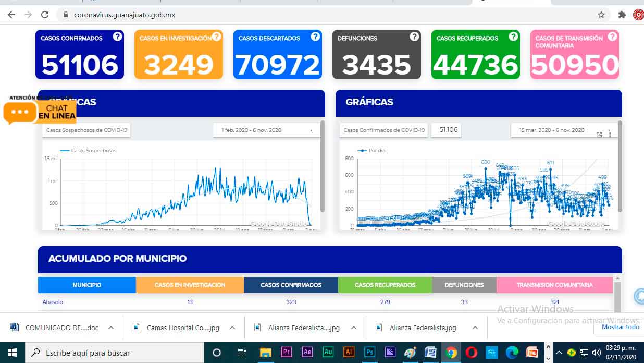Click help icon on Casos Recuperados card

(x=513, y=37)
